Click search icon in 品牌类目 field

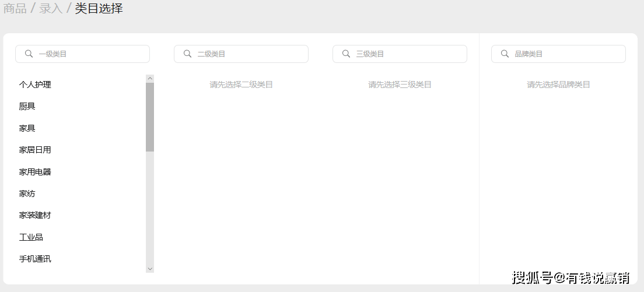[x=505, y=54]
